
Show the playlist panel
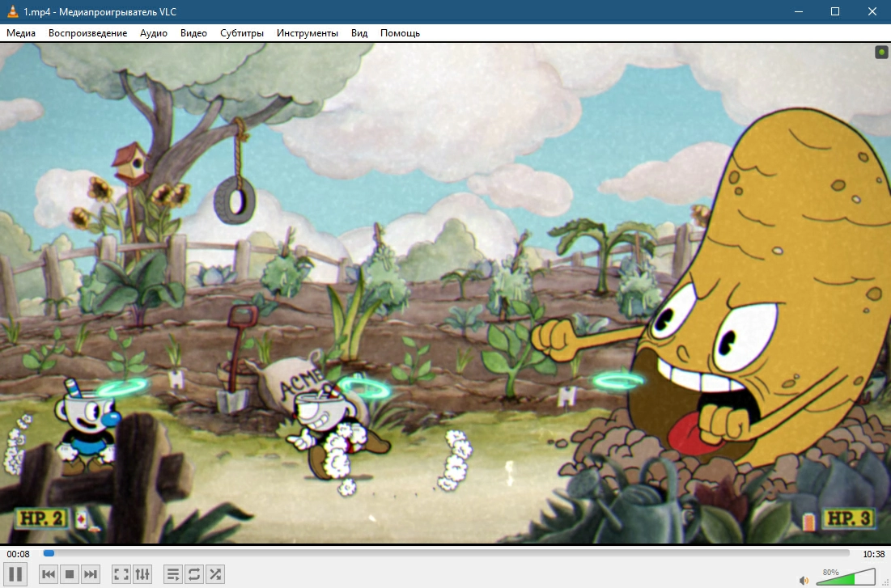coord(172,573)
